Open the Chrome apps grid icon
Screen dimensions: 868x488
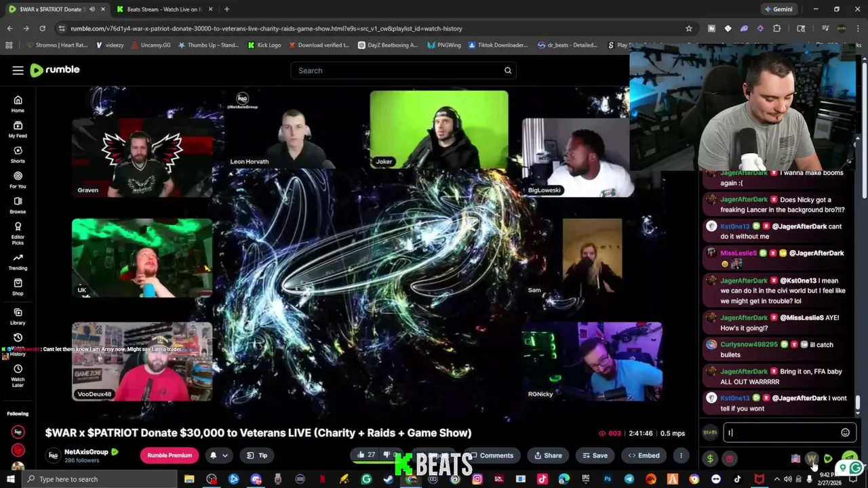click(x=9, y=45)
